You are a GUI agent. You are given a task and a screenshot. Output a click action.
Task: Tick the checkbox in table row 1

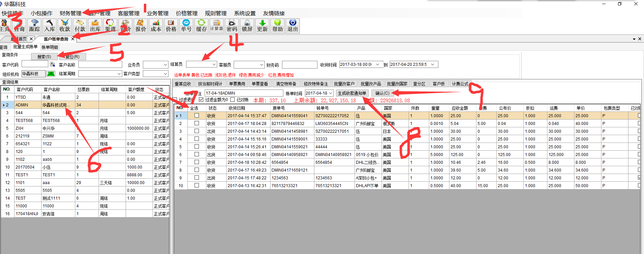(197, 116)
